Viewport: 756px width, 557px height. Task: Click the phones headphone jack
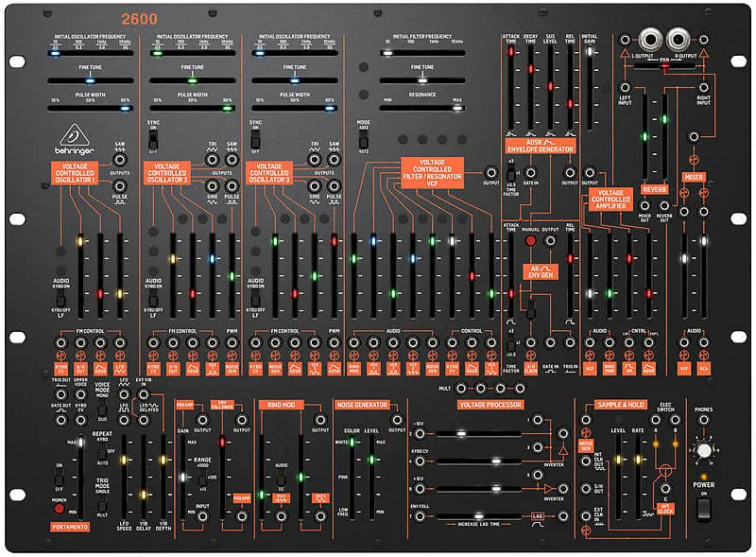pos(702,421)
